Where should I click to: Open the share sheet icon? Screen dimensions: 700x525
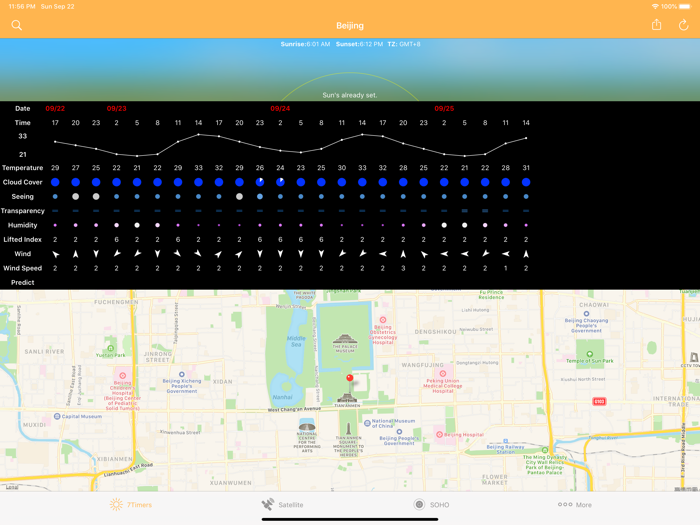click(x=656, y=25)
